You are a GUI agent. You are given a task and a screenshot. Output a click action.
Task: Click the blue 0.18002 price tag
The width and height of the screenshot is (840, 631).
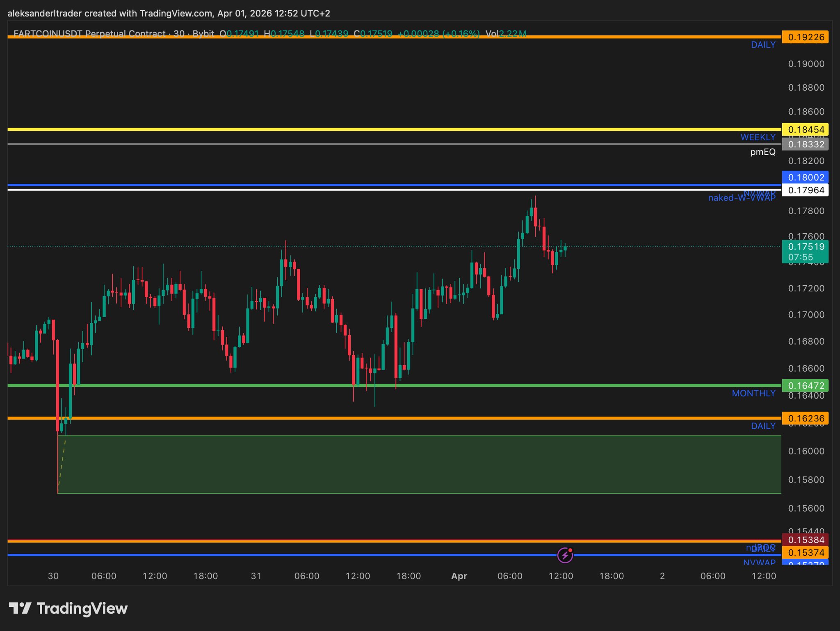805,177
